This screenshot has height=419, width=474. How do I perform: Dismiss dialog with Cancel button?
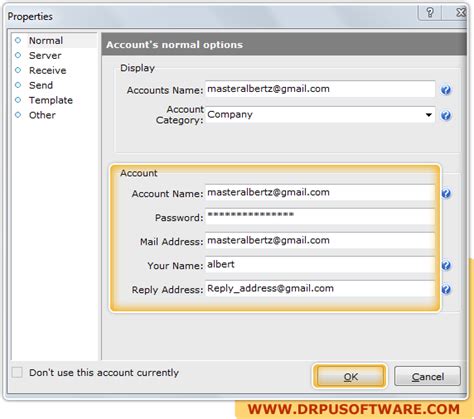tap(428, 377)
